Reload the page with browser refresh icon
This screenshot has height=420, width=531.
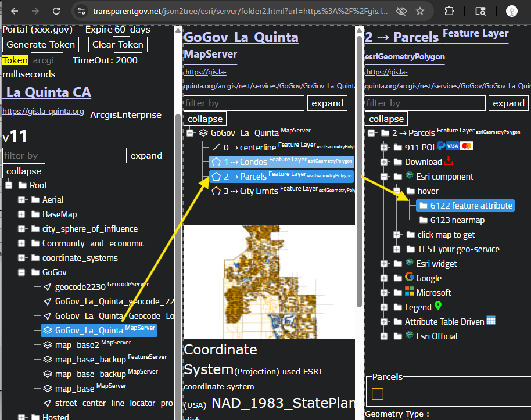point(56,11)
